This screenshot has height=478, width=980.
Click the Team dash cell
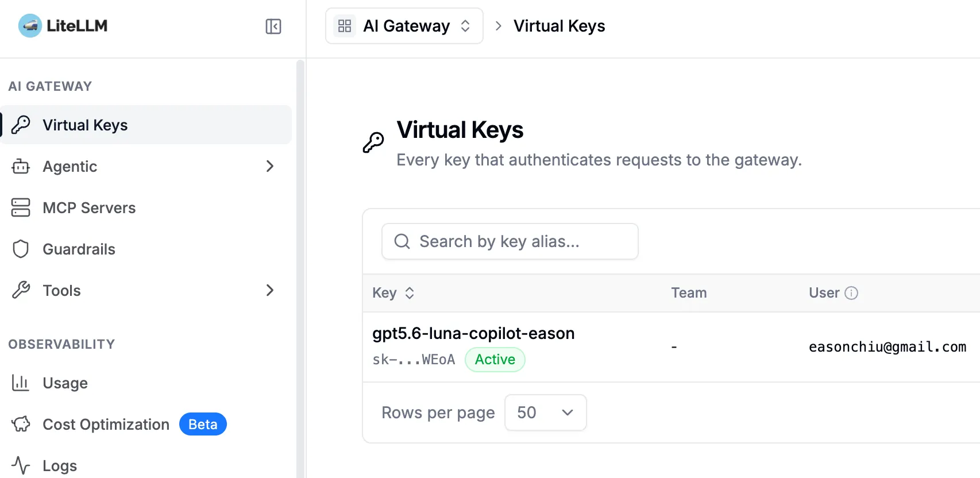click(674, 347)
